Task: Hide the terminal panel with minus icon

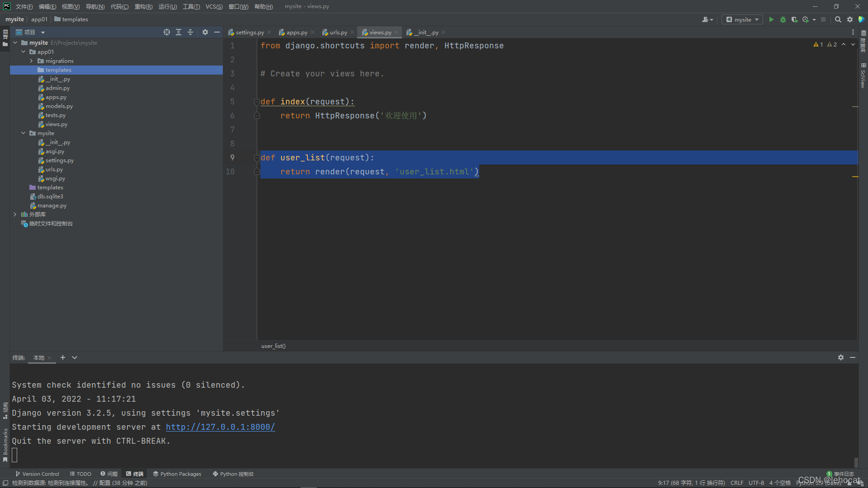Action: click(853, 357)
